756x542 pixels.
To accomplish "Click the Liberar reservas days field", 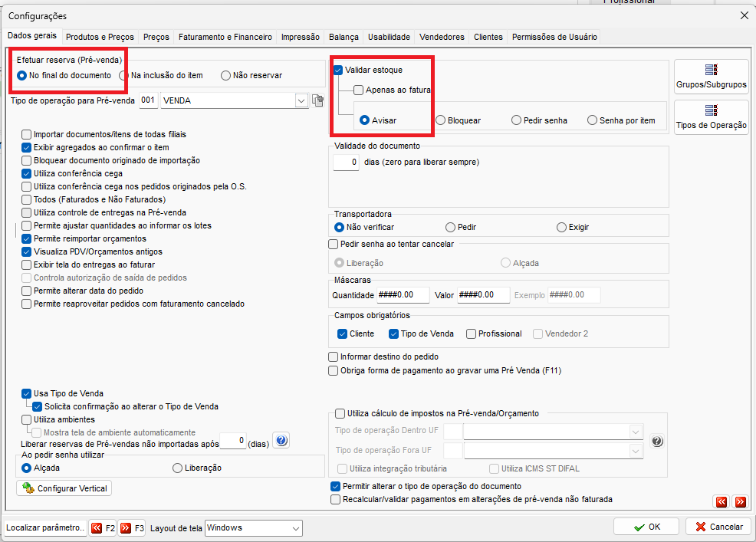I will [x=233, y=441].
